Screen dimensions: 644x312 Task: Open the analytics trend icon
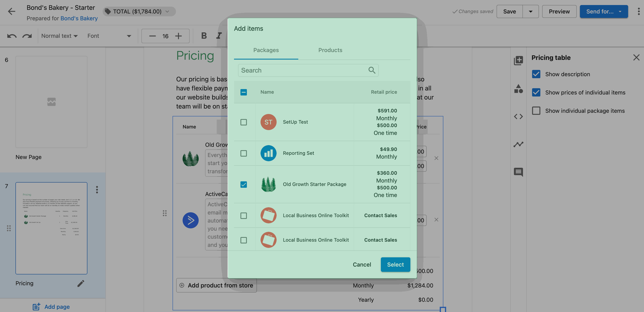(x=518, y=144)
